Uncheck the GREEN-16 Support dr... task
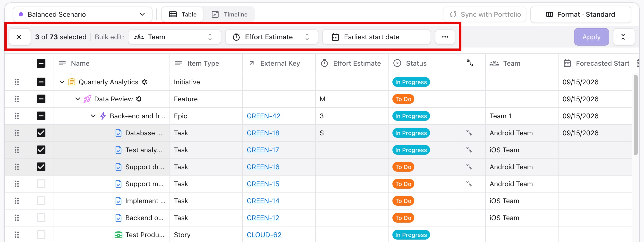Screen dimensions: 644x242 coord(41,167)
